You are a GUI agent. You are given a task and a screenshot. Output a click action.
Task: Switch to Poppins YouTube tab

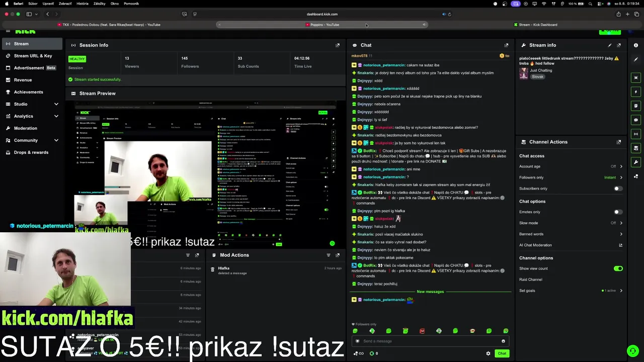pyautogui.click(x=323, y=25)
